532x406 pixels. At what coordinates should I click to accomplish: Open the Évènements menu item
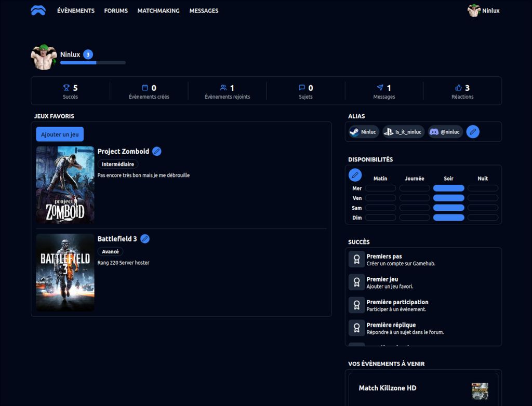tap(76, 10)
